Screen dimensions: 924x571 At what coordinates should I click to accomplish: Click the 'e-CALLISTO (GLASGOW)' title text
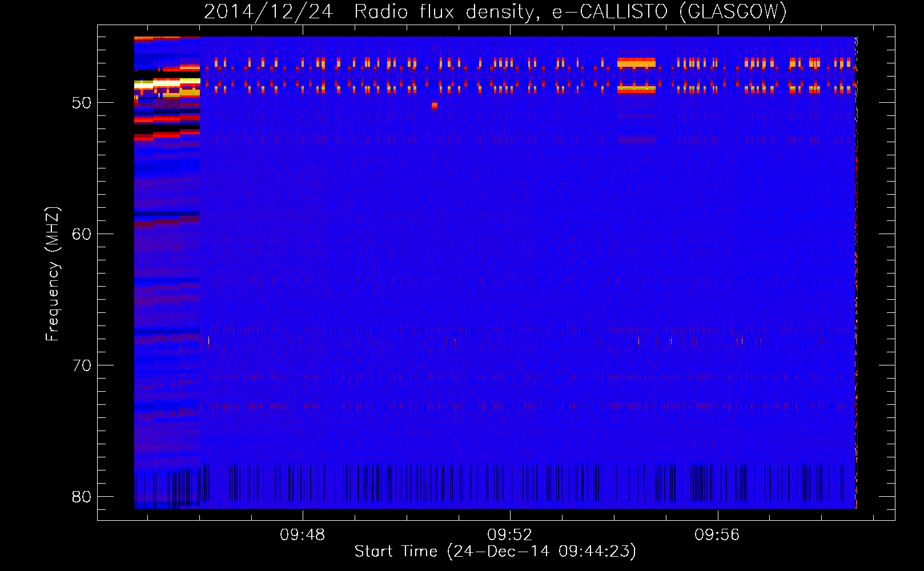click(669, 11)
